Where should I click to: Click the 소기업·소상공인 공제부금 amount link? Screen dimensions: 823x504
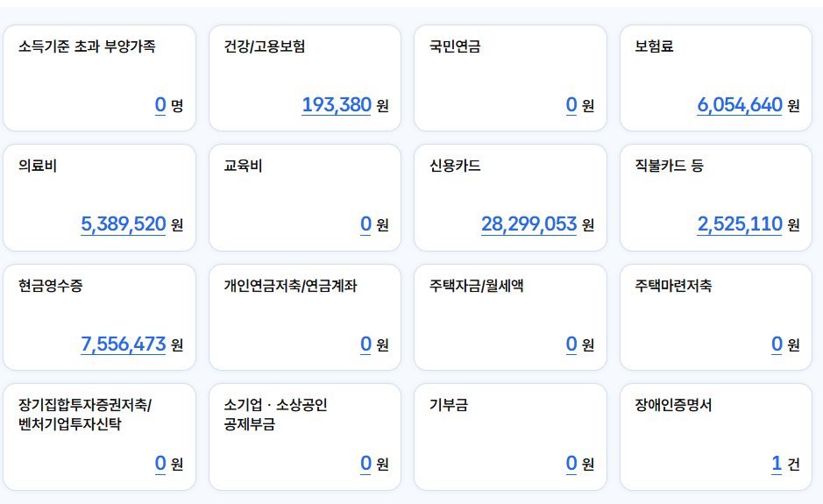(x=366, y=463)
